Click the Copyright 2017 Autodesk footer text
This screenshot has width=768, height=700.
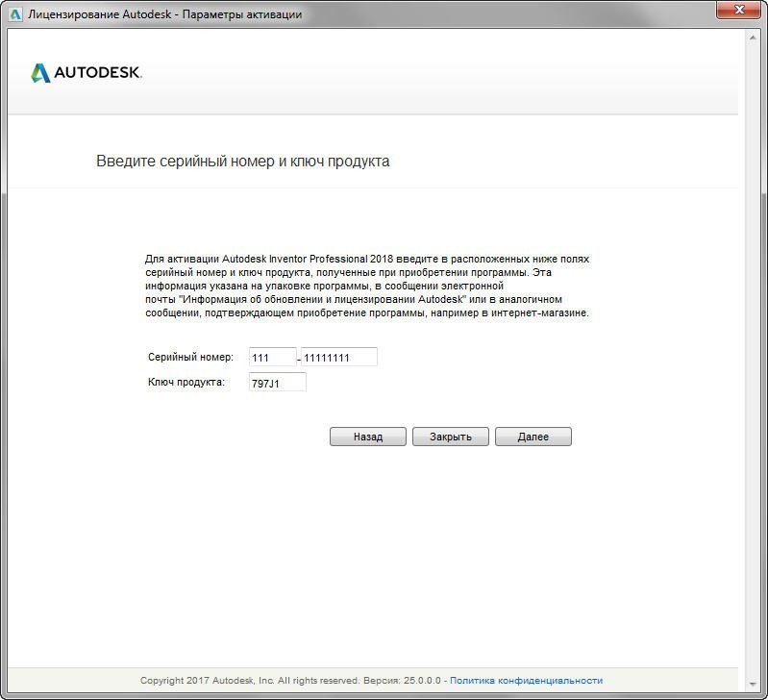[x=290, y=681]
